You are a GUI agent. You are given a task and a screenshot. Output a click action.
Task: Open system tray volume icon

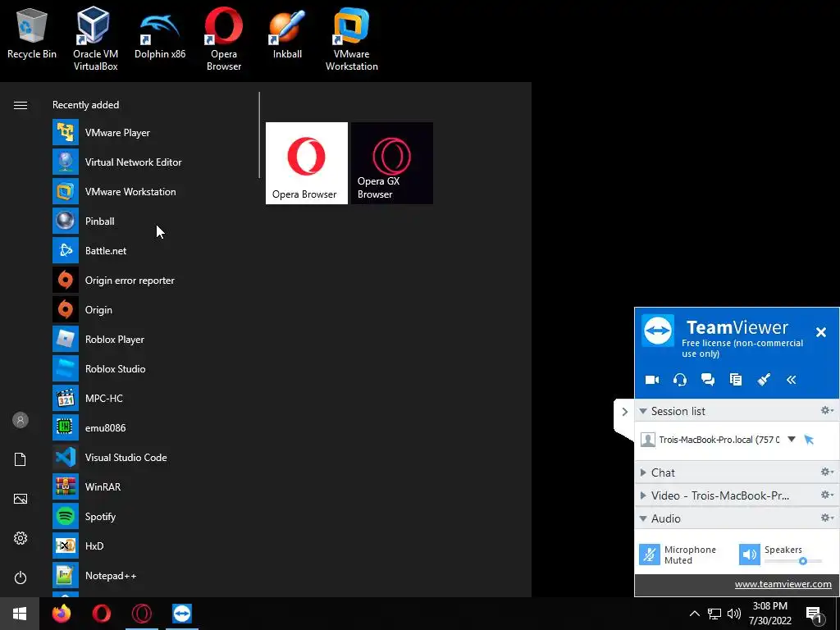pos(734,614)
